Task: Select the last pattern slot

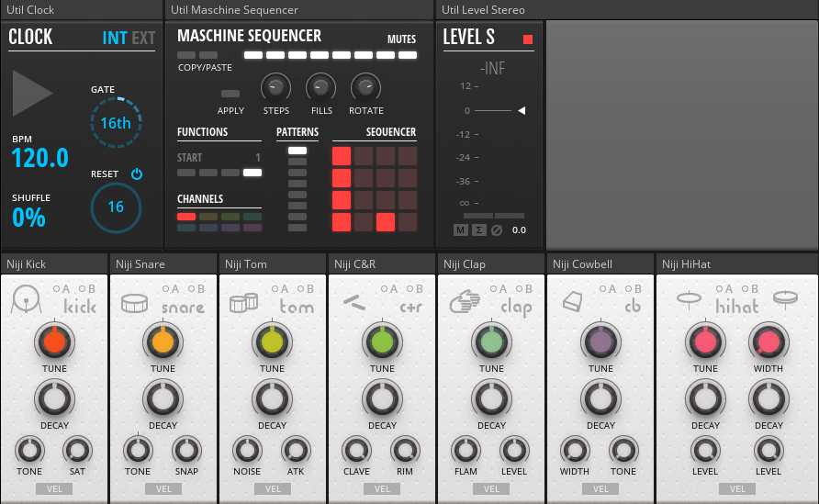Action: (x=297, y=228)
